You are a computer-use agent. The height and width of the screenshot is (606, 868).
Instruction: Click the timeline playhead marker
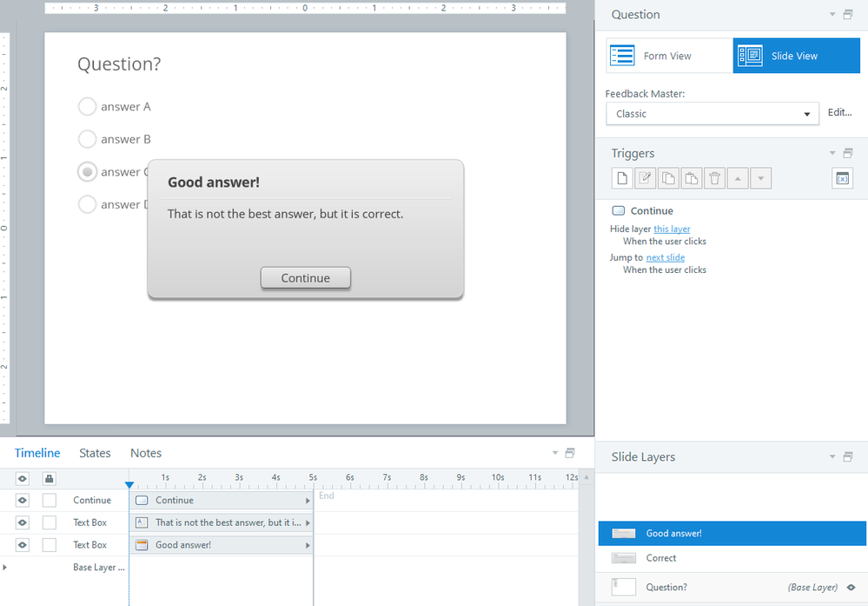point(129,484)
